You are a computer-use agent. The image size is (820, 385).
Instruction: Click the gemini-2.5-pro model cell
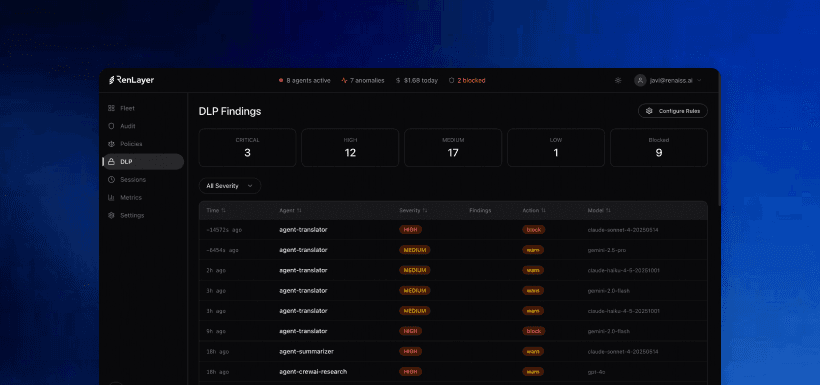[607, 250]
